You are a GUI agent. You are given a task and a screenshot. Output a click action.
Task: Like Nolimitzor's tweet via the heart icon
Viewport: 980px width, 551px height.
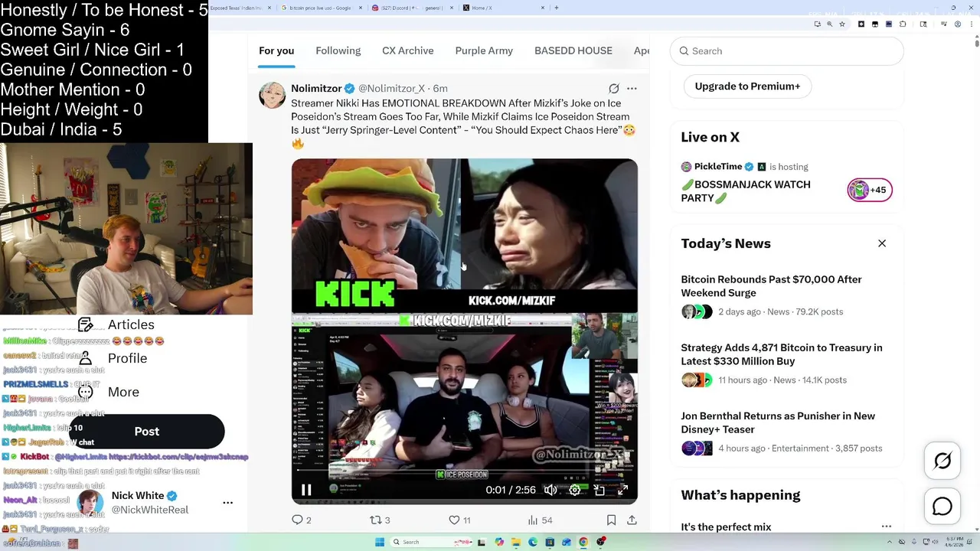click(x=459, y=520)
